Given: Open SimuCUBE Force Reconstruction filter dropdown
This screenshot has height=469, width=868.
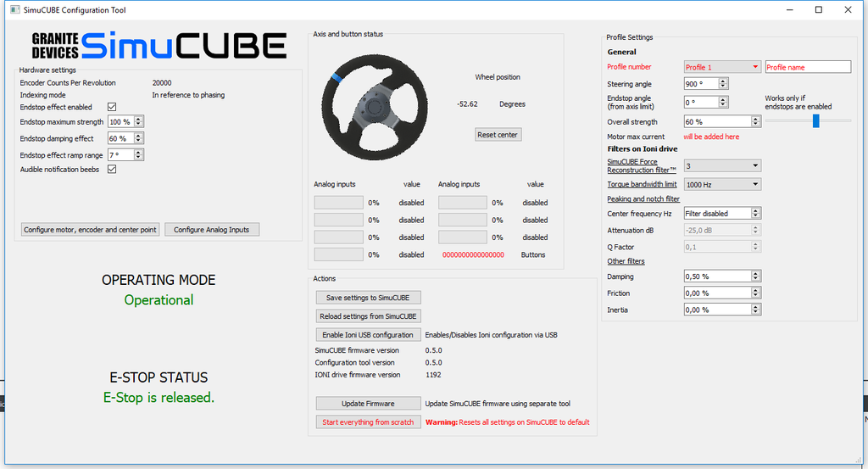Looking at the screenshot, I should 722,165.
